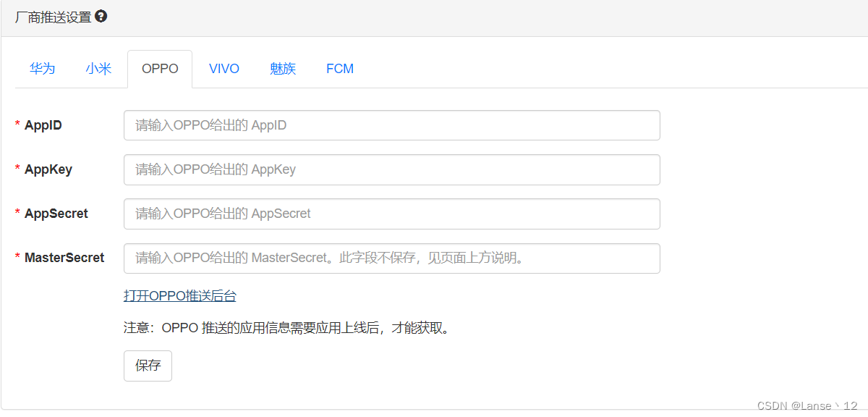Click the 保存 button
Image resolution: width=868 pixels, height=417 pixels.
(x=148, y=366)
